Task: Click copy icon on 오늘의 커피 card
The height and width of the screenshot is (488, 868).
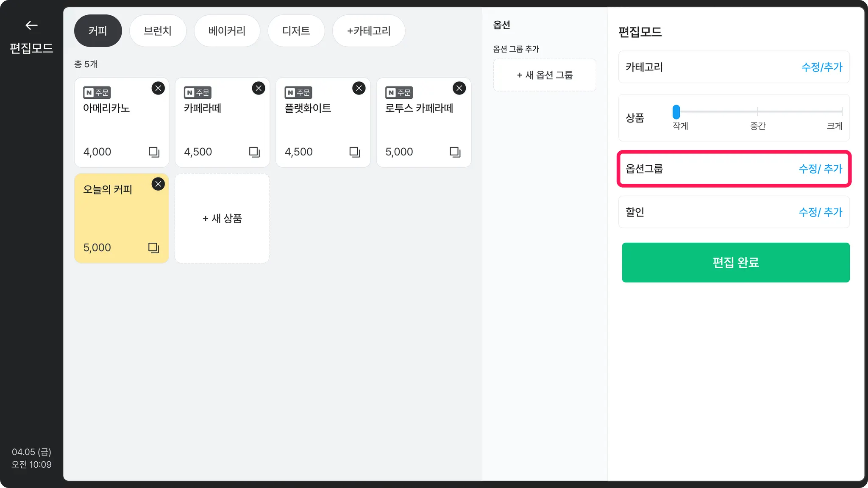Action: [x=153, y=247]
